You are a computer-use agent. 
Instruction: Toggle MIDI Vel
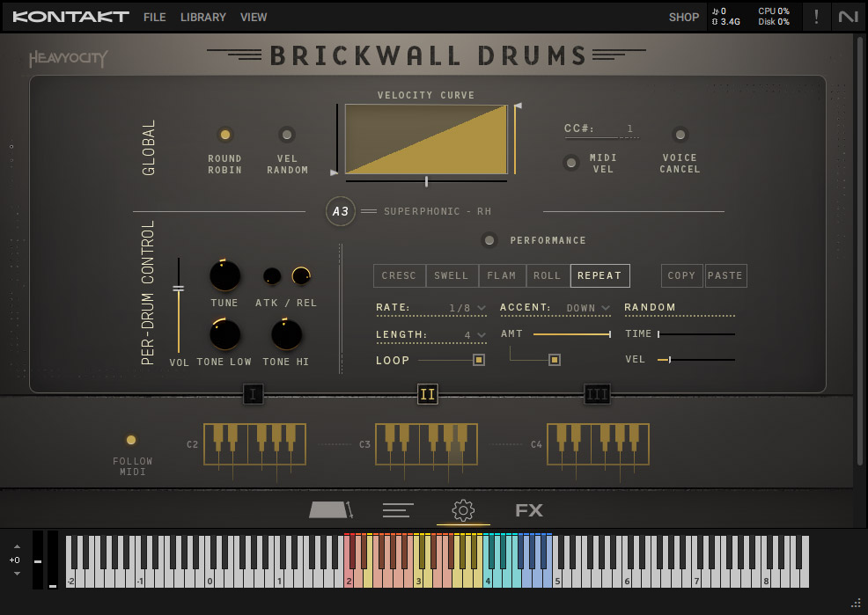click(x=571, y=163)
